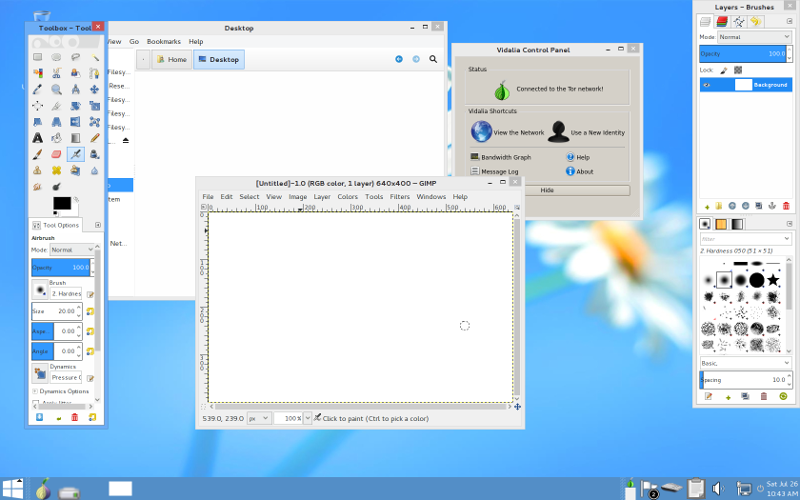This screenshot has width=800, height=500.
Task: Toggle the lock alpha channel option in Layers
Action: tap(738, 70)
